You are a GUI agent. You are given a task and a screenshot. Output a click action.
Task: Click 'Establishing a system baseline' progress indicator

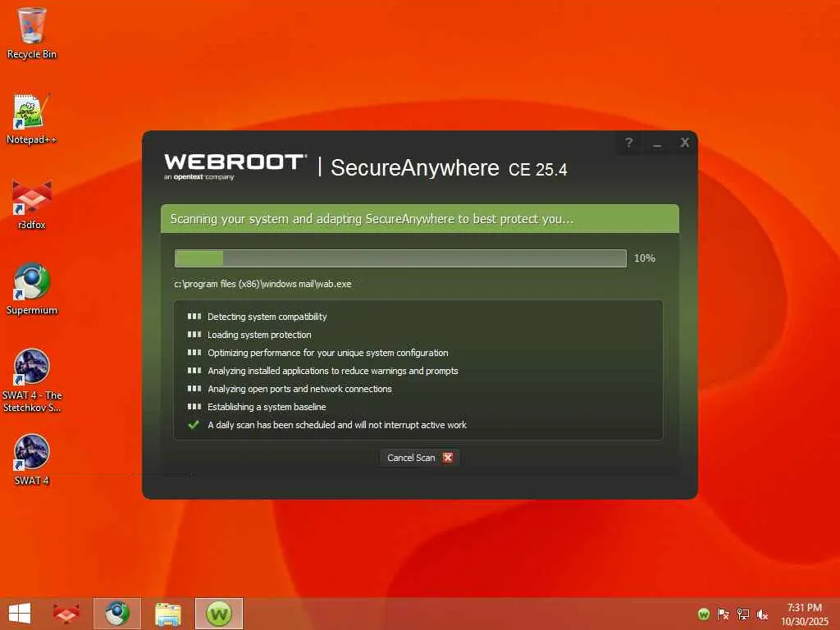(x=194, y=407)
